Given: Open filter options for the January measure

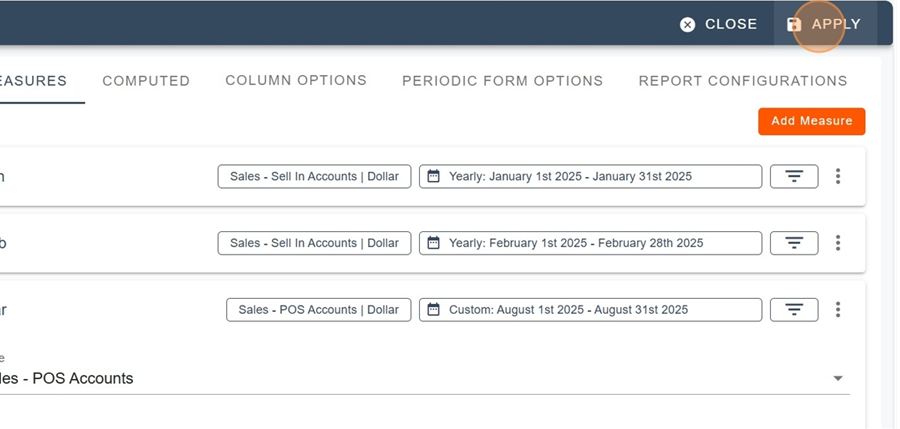Looking at the screenshot, I should 794,176.
